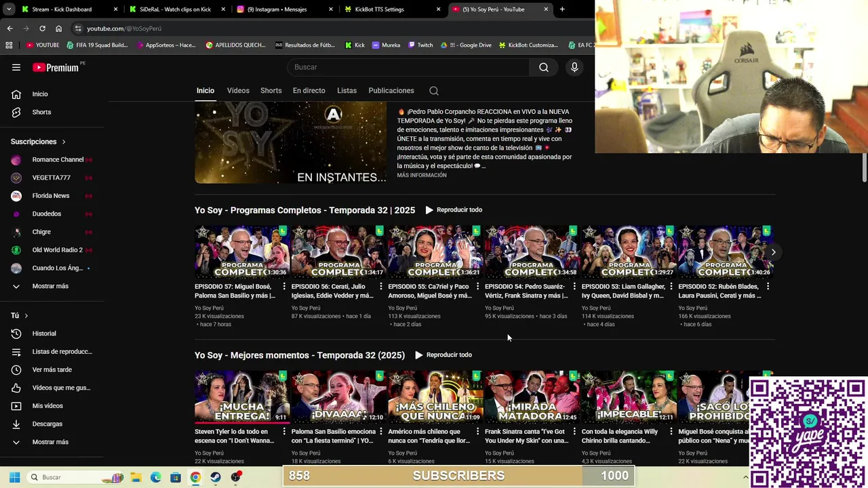Expand Suscripciones with Mostrar más
This screenshot has width=868, height=488.
(x=52, y=286)
